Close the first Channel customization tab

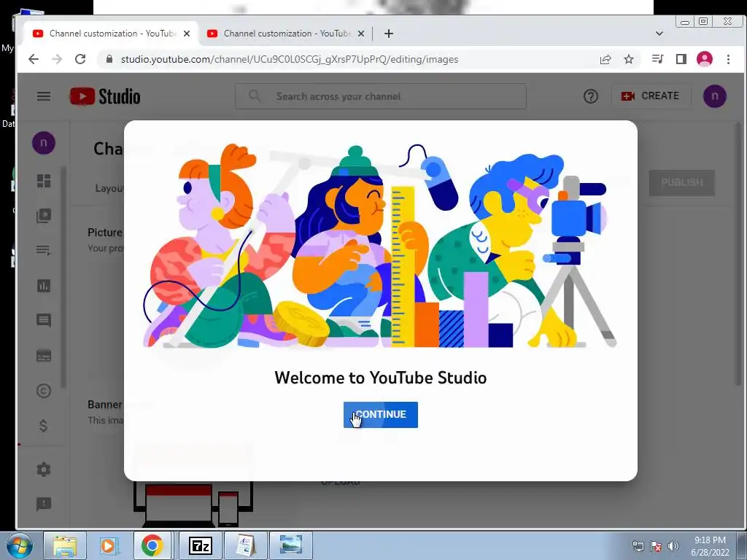tap(187, 34)
